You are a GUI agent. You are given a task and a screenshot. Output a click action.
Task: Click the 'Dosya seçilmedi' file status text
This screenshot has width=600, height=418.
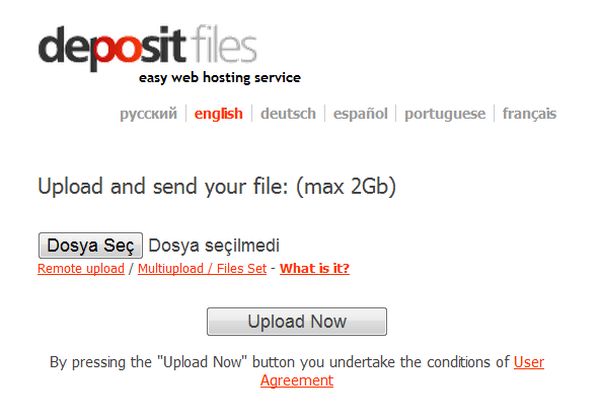pos(214,245)
